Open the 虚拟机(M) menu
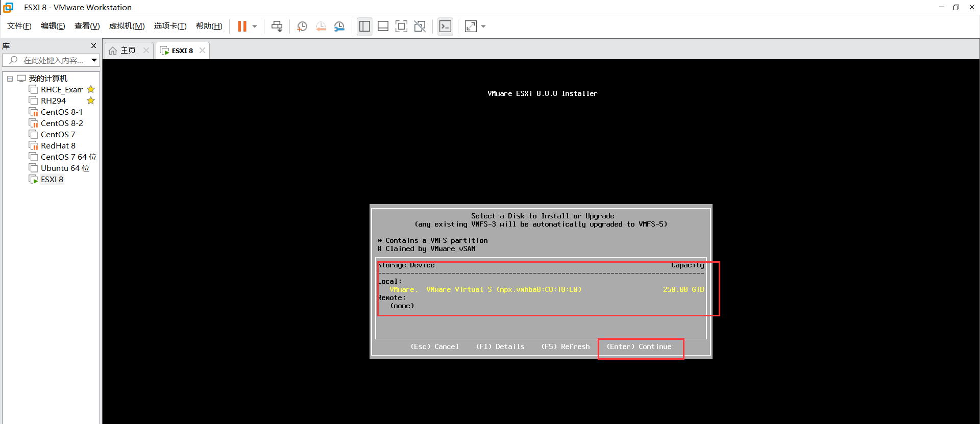The height and width of the screenshot is (424, 980). [x=127, y=26]
